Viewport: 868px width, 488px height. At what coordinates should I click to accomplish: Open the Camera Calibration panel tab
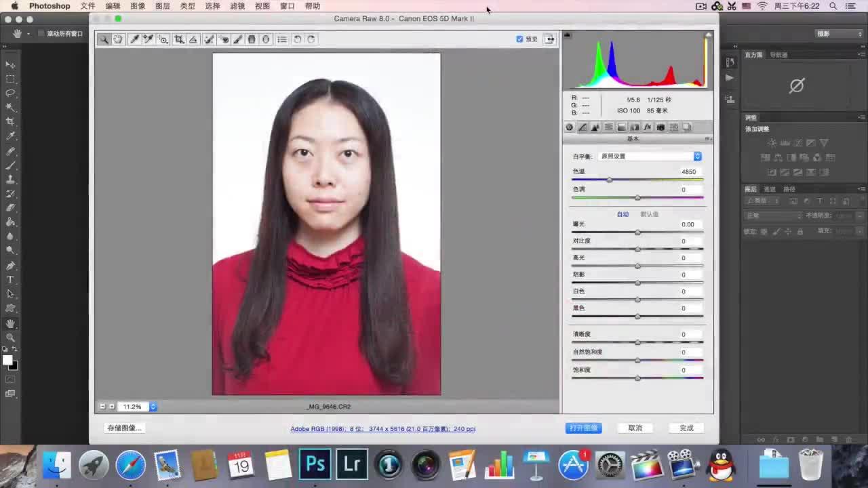point(660,127)
